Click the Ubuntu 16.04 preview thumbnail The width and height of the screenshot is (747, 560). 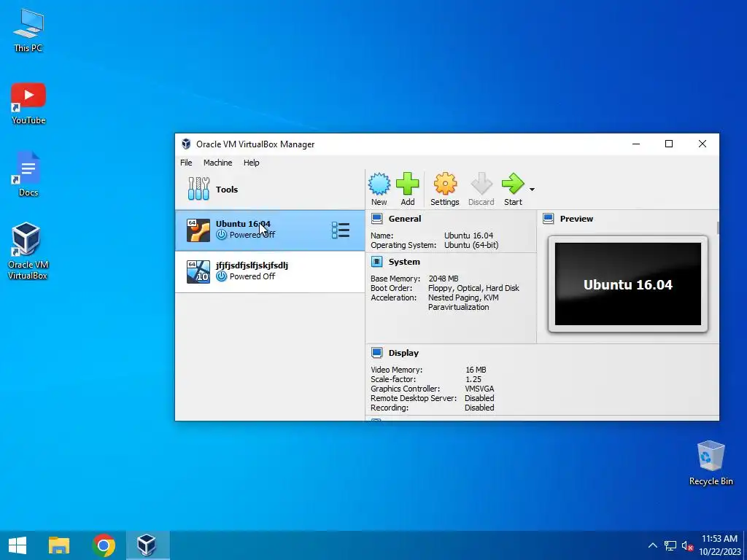point(628,284)
